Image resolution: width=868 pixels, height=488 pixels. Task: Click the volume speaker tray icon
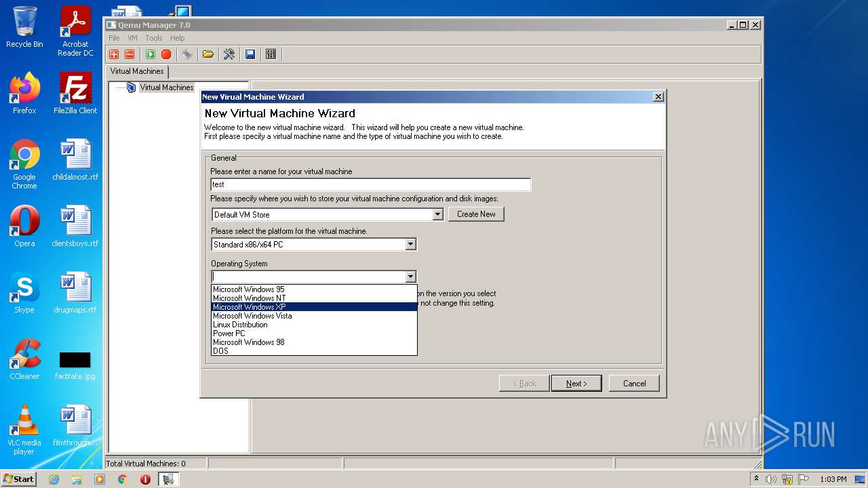pos(771,479)
